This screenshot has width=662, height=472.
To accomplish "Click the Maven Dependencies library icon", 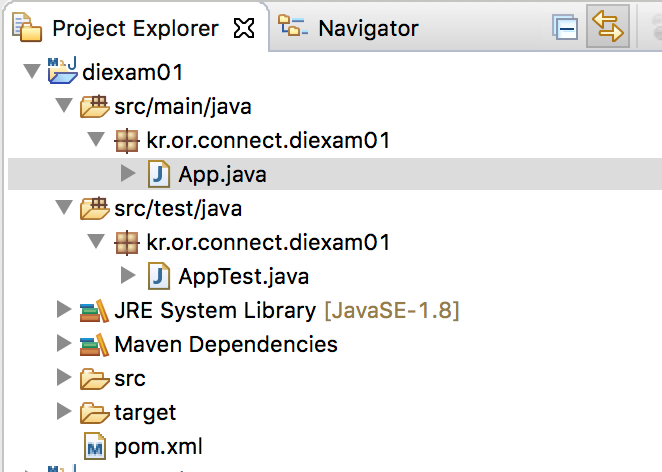I will click(x=94, y=345).
